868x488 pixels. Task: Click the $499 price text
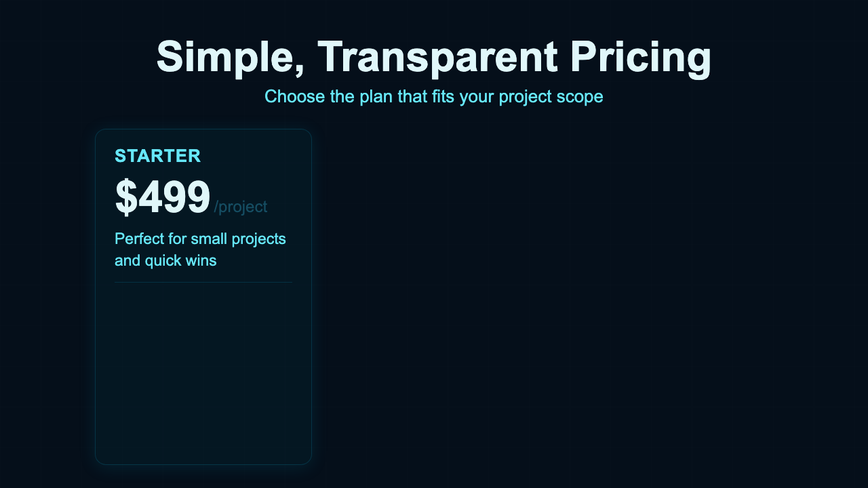tap(162, 197)
